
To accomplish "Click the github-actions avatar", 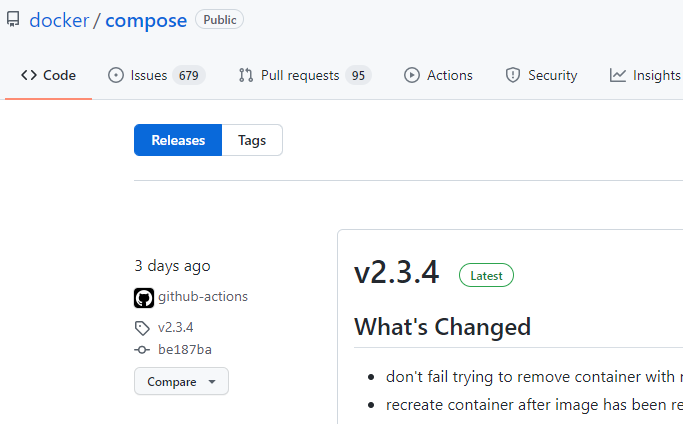I will (144, 298).
